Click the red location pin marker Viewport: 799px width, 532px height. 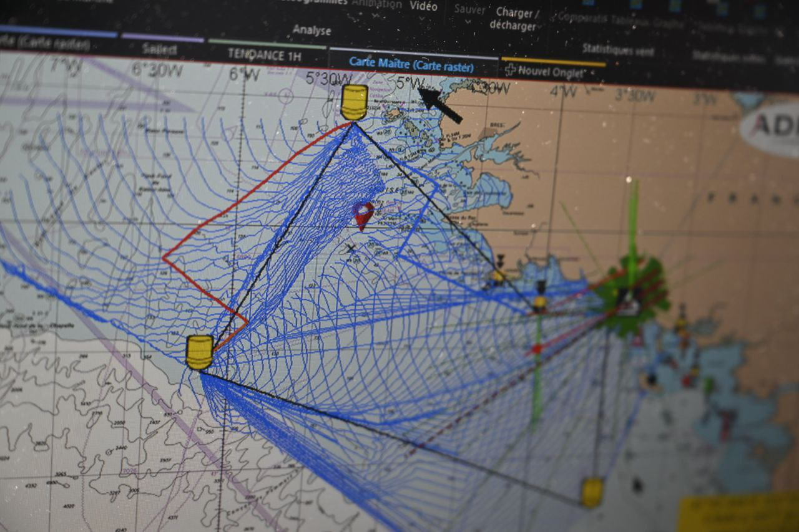(x=363, y=216)
